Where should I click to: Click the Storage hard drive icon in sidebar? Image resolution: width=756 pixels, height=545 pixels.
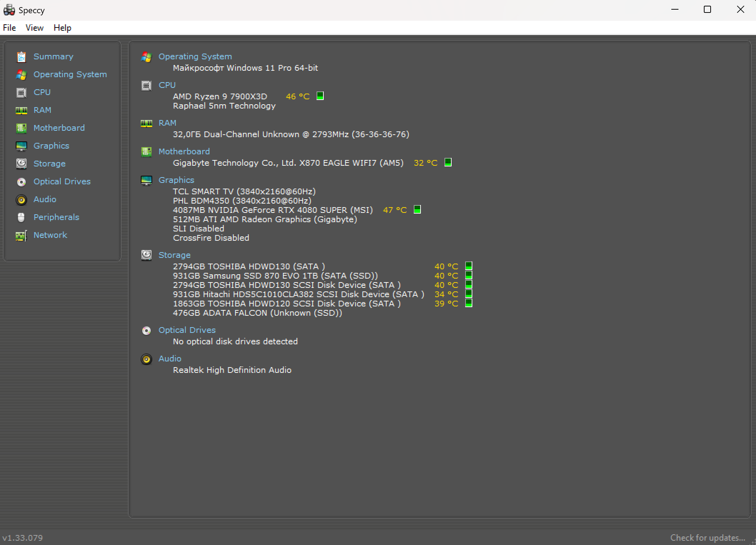tap(21, 164)
